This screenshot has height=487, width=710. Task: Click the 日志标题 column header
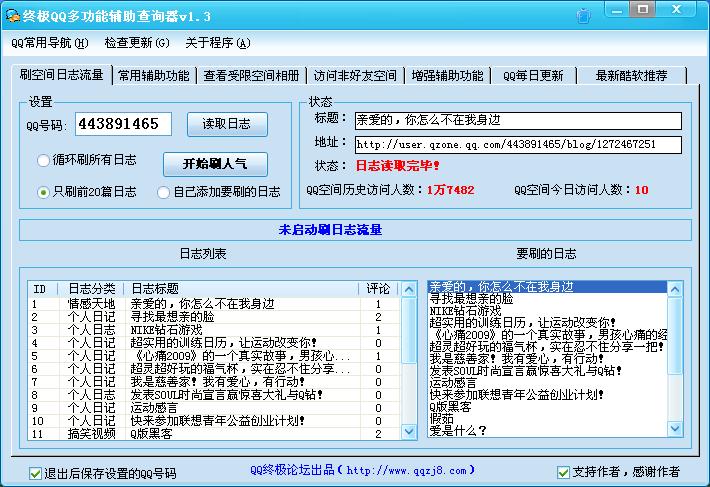[x=241, y=289]
